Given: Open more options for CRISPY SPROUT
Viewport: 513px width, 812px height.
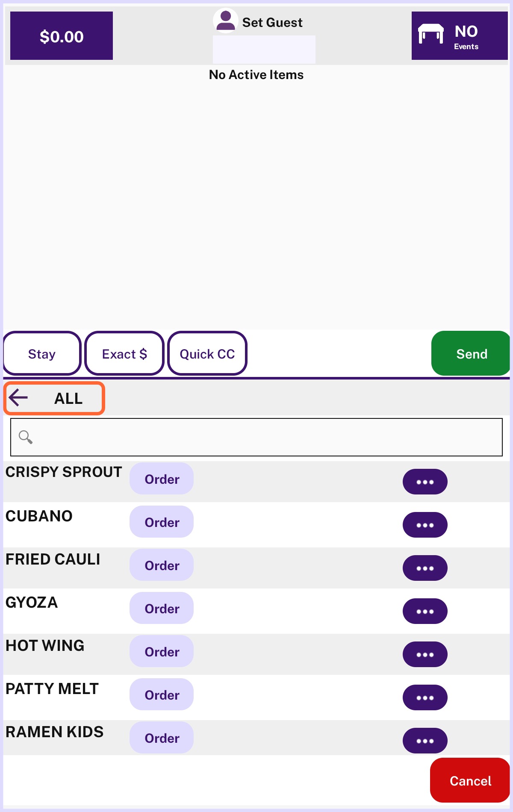Looking at the screenshot, I should click(x=425, y=482).
